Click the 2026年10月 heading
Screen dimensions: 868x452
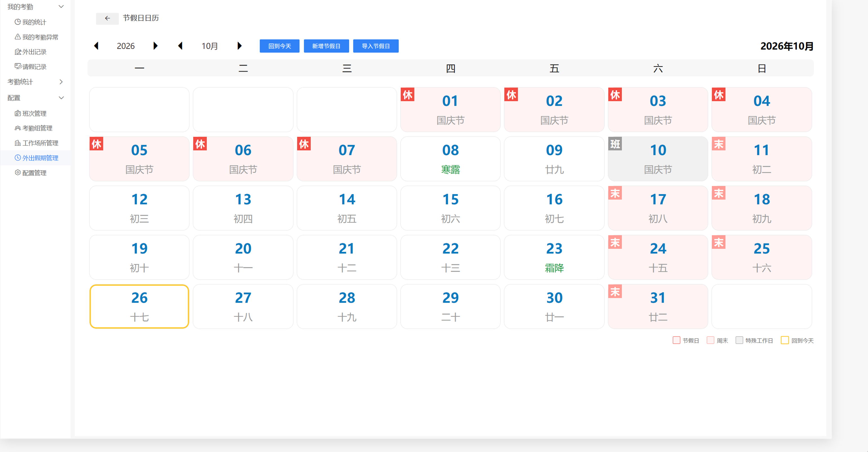[x=787, y=46]
